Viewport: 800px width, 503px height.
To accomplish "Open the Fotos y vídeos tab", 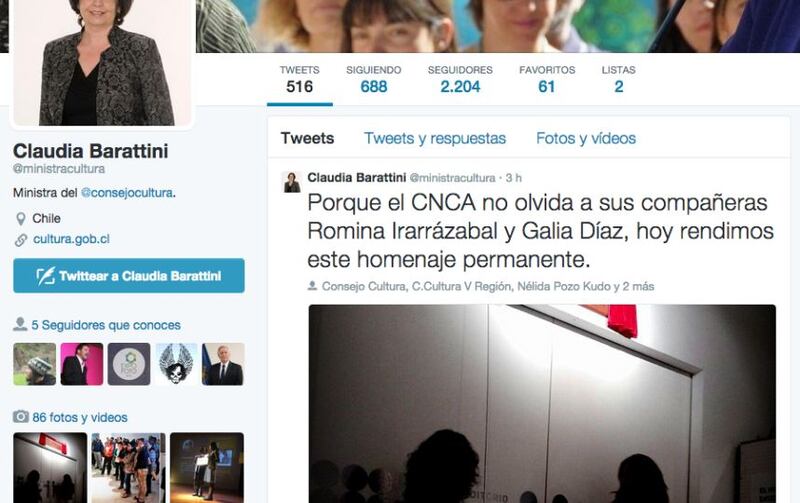I will (x=586, y=138).
